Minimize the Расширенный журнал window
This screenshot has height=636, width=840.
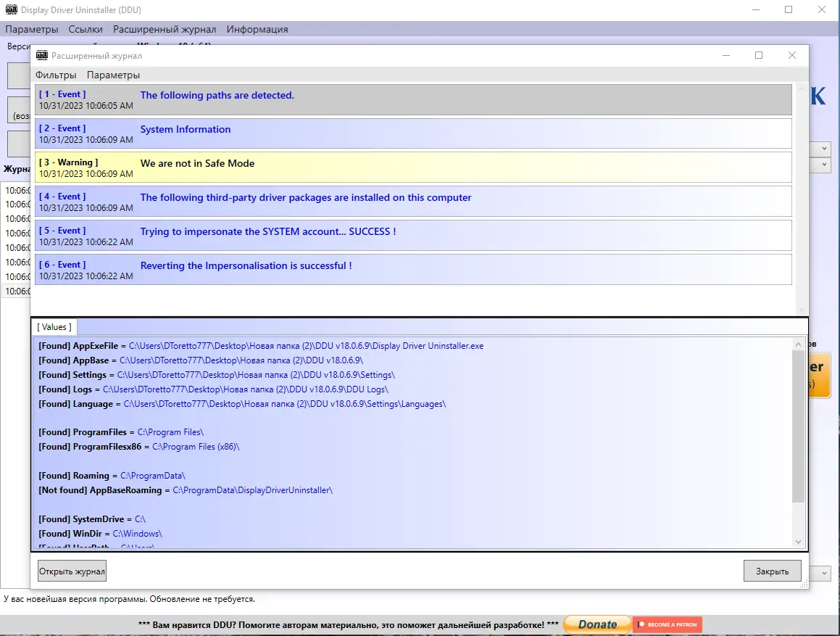coord(726,55)
